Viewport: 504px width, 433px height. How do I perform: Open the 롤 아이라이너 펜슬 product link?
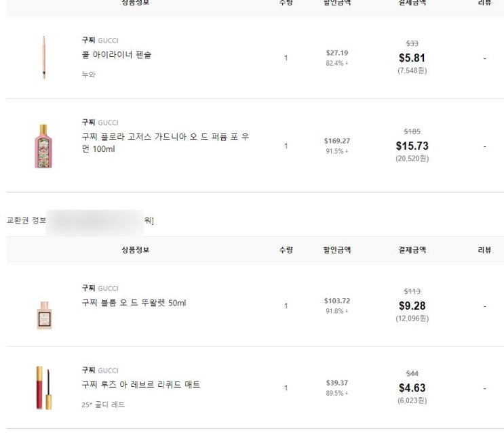(117, 55)
